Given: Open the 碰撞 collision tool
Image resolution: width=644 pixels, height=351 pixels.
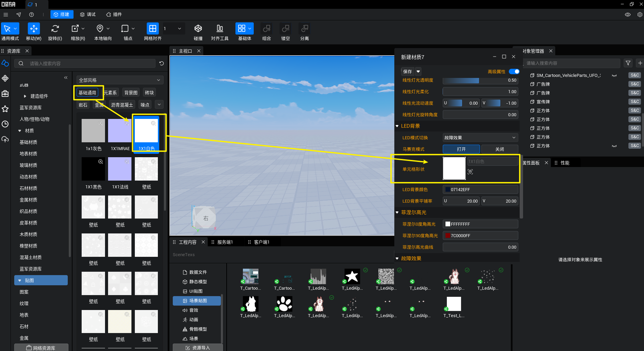Looking at the screenshot, I should [x=198, y=29].
